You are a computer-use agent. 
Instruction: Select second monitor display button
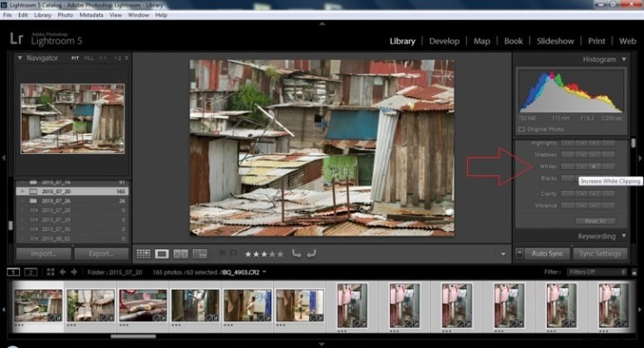point(31,272)
